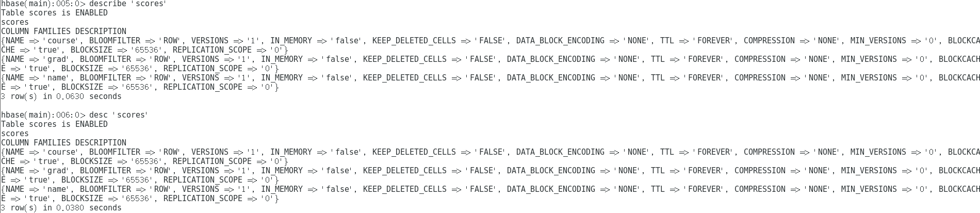Click 'name' family value in second desc output
The image size is (980, 213).
tap(57, 189)
